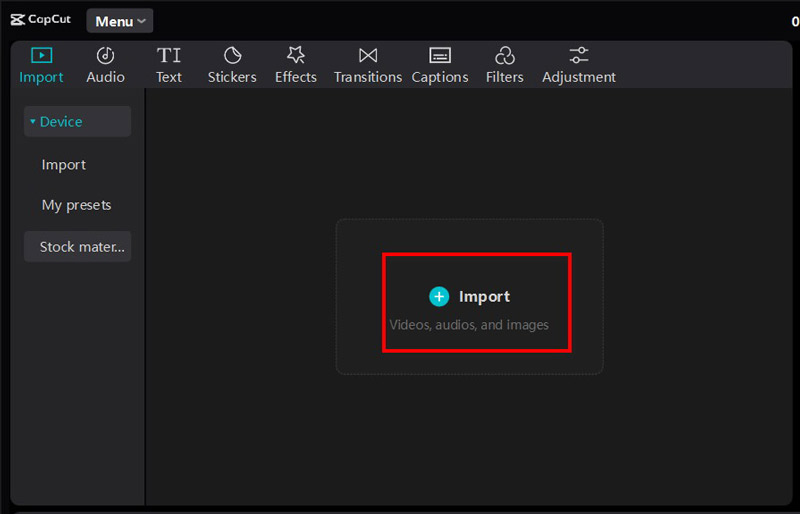This screenshot has height=514, width=800.
Task: Open the Transitions bowtie icon tab
Action: [x=368, y=55]
